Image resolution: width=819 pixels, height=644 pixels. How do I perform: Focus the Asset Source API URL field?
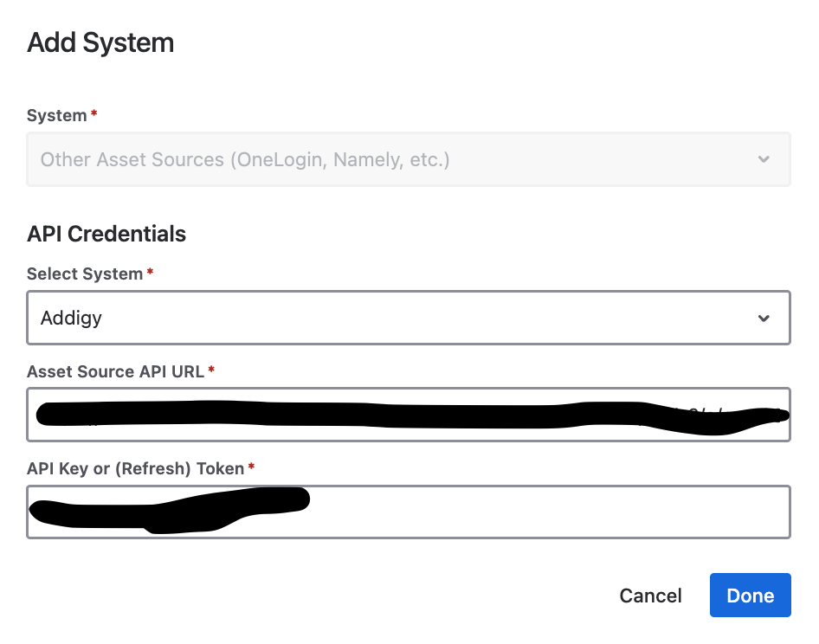point(409,415)
